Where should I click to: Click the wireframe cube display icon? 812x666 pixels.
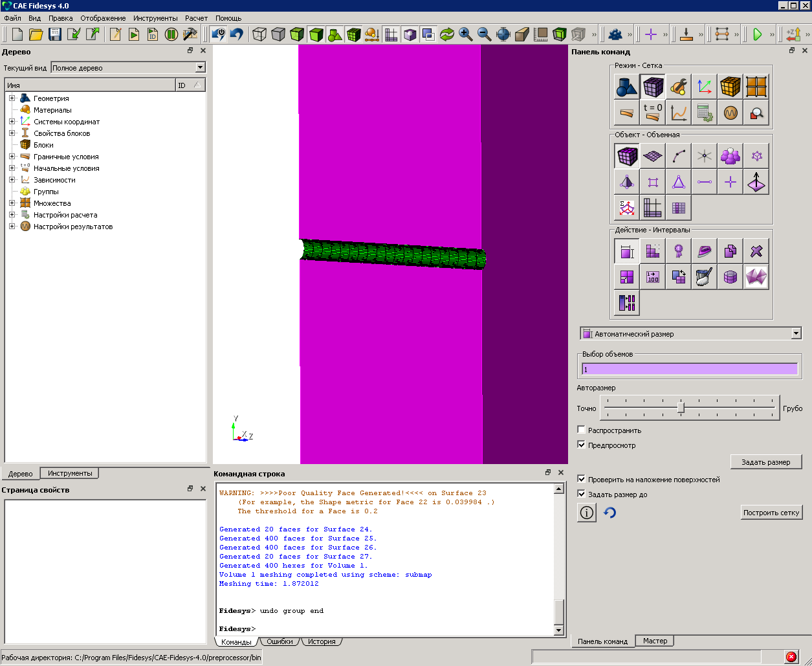259,34
